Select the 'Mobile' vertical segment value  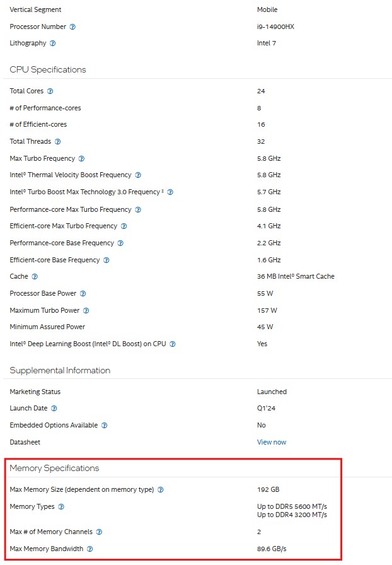pyautogui.click(x=267, y=9)
